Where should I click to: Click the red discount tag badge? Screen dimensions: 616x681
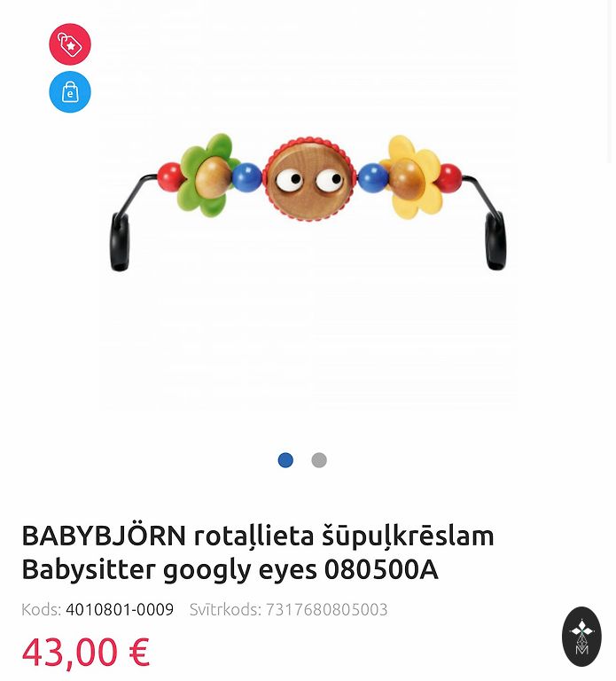(70, 43)
